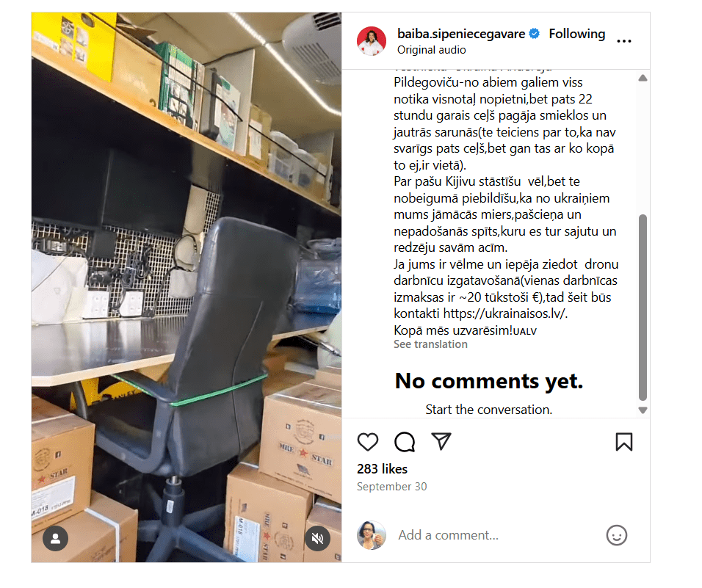Screen dimensions: 702x588
Task: Click the caption scrollbar down arrow
Action: coord(643,410)
